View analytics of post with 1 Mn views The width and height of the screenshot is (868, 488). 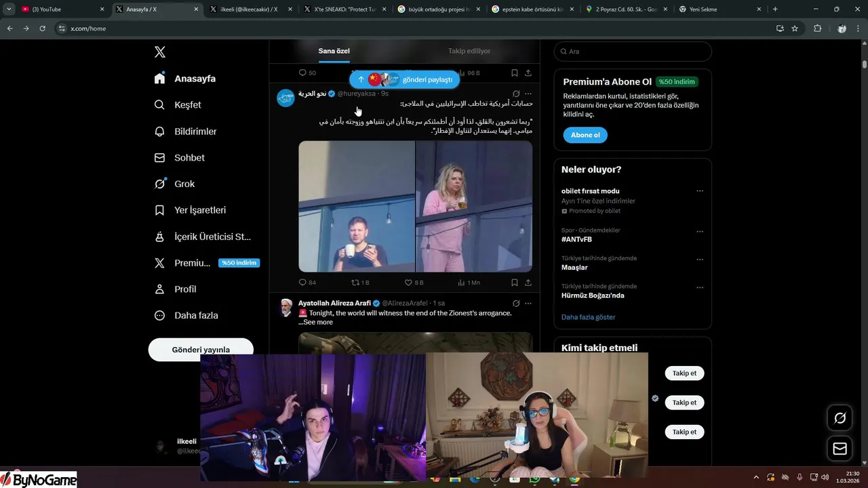[469, 283]
